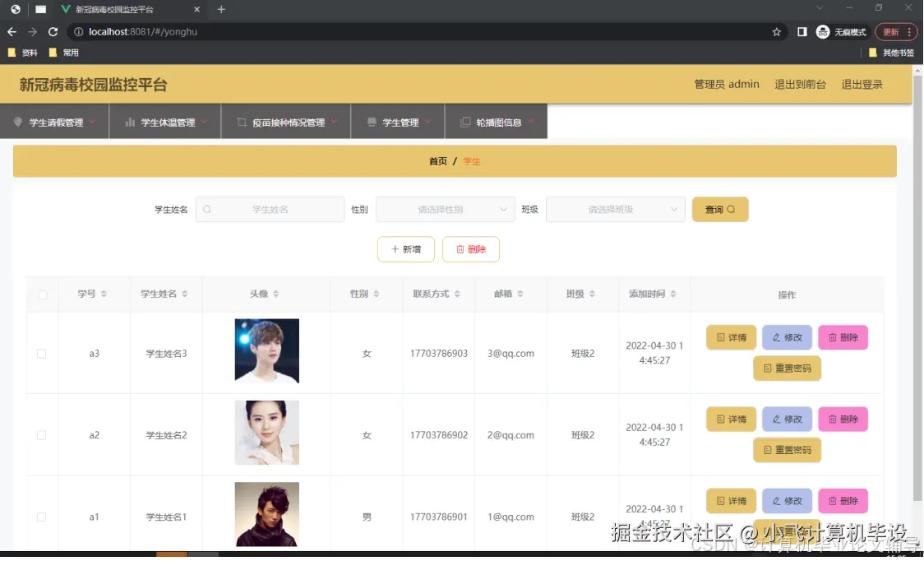Sort by 学号 column sort arrows

(x=104, y=294)
